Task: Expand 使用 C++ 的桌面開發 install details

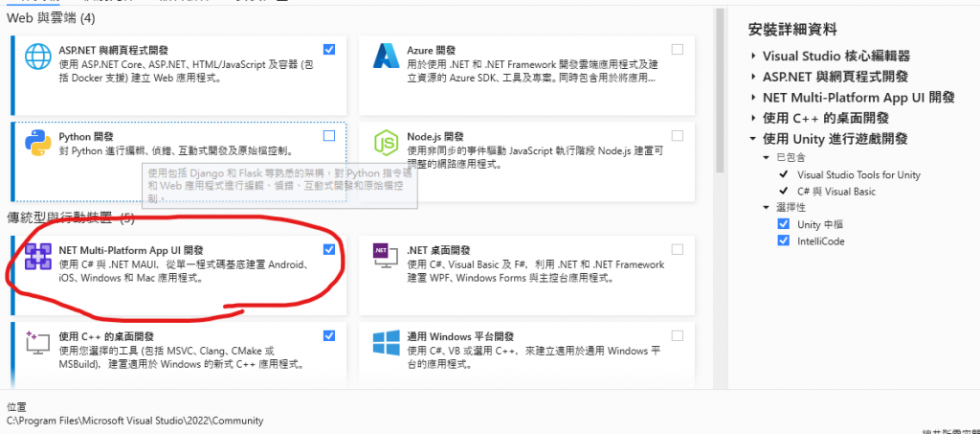Action: pyautogui.click(x=754, y=118)
